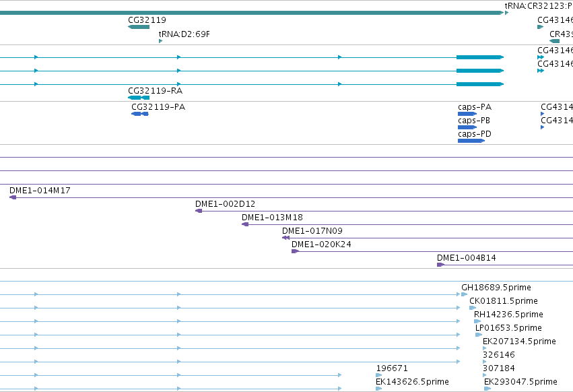Open the DME1-013M18 clone label
The width and height of the screenshot is (573, 392).
coord(272,217)
